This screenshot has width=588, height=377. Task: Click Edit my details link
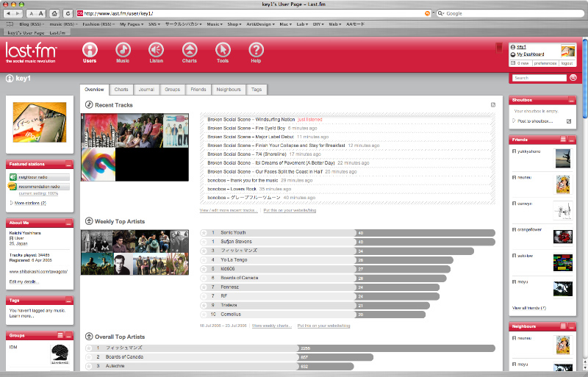pyautogui.click(x=24, y=281)
